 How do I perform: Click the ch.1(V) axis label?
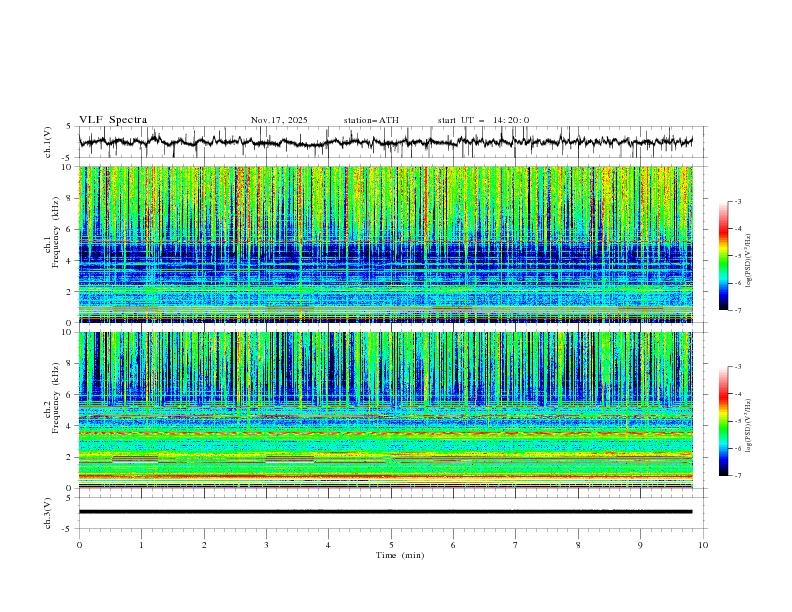(48, 142)
